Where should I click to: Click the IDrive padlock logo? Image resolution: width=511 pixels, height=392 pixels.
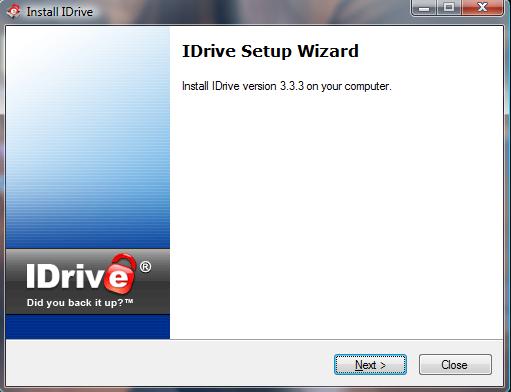[x=120, y=274]
